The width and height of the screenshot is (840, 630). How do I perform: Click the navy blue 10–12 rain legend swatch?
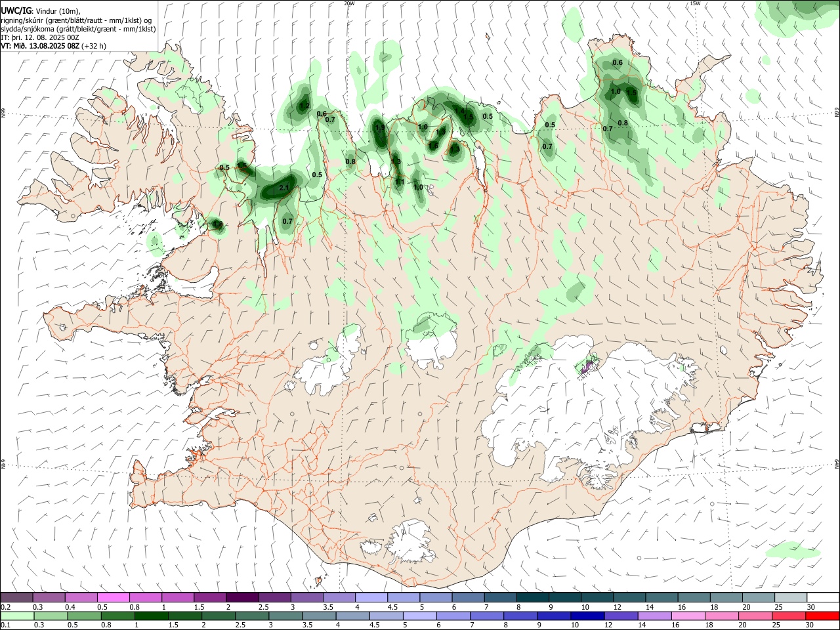click(588, 616)
